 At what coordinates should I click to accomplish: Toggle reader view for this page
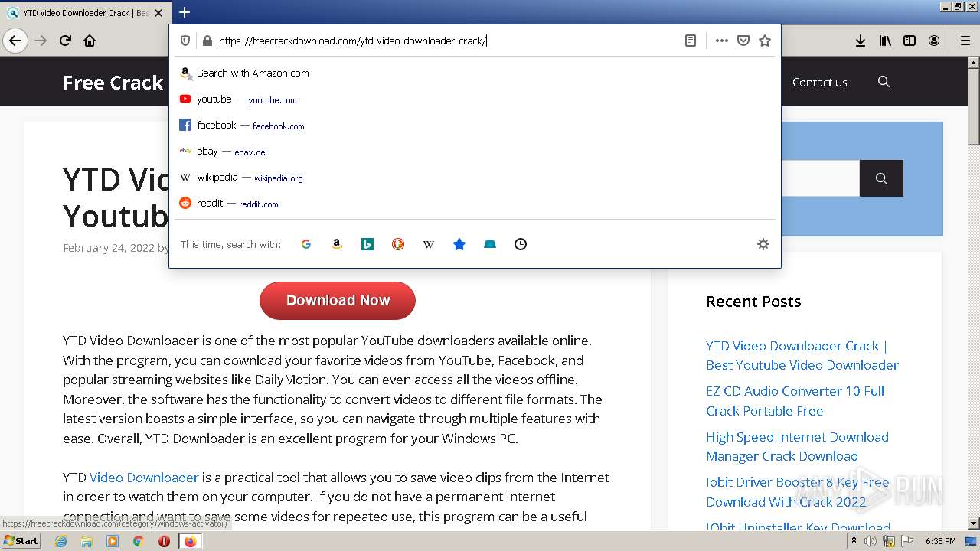[691, 41]
